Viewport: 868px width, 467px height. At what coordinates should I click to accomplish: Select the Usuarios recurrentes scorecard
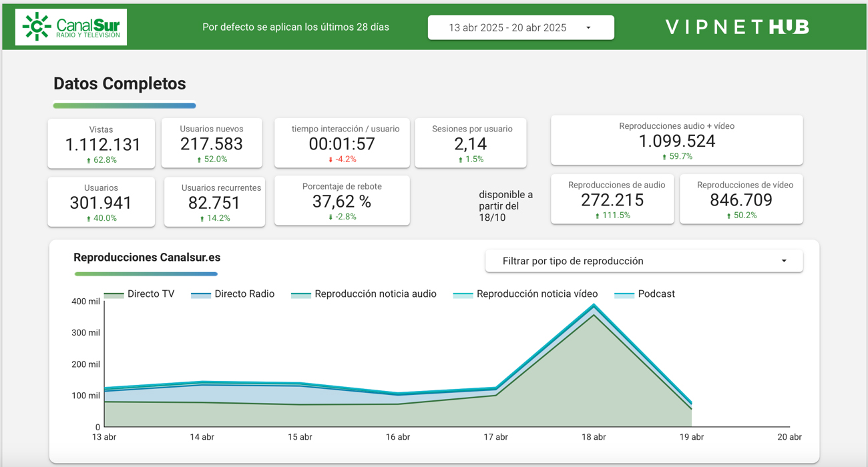[214, 202]
